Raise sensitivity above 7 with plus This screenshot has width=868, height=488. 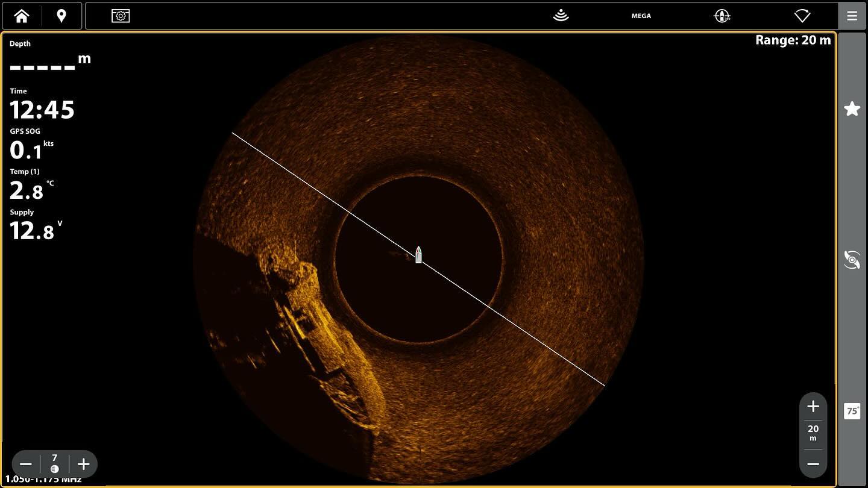pos(83,465)
